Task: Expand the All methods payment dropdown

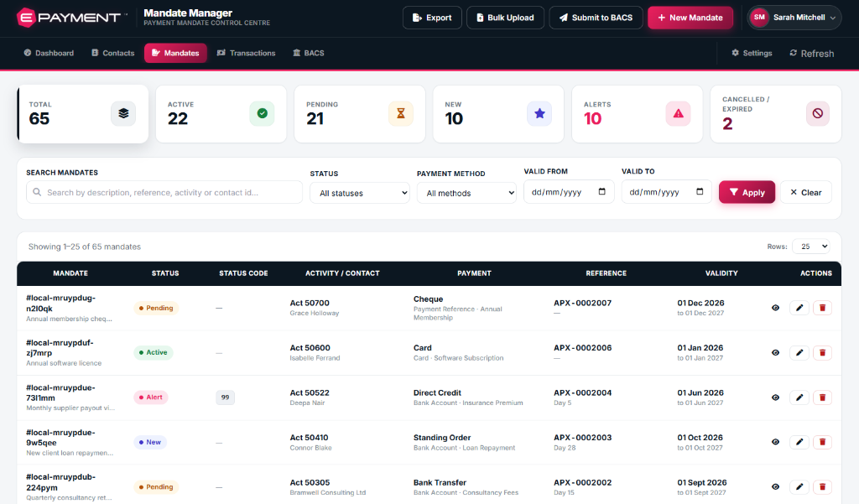Action: pyautogui.click(x=466, y=193)
